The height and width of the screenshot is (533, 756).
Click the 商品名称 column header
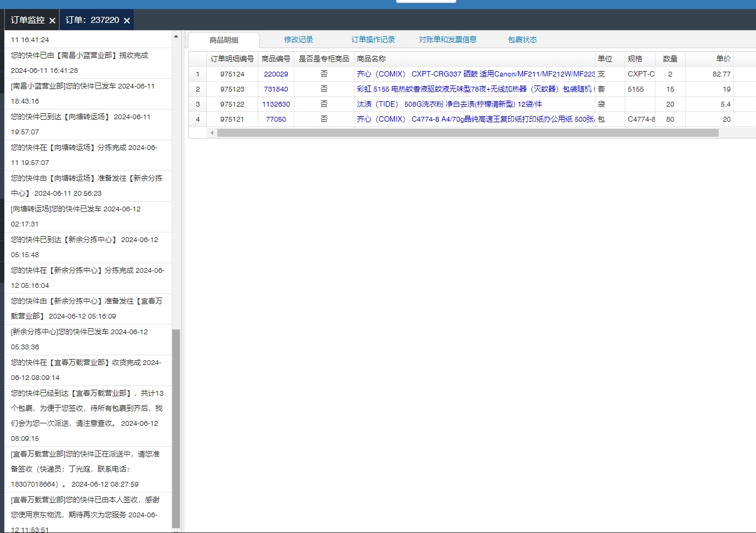pos(474,59)
